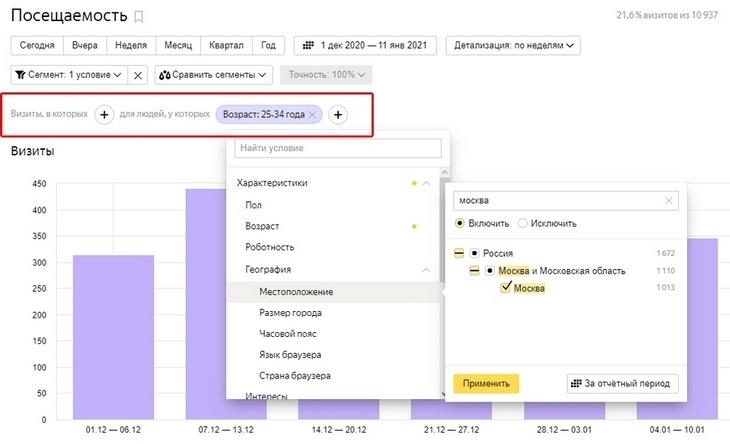Open the Сравнить сегменты dropdown

(x=214, y=75)
